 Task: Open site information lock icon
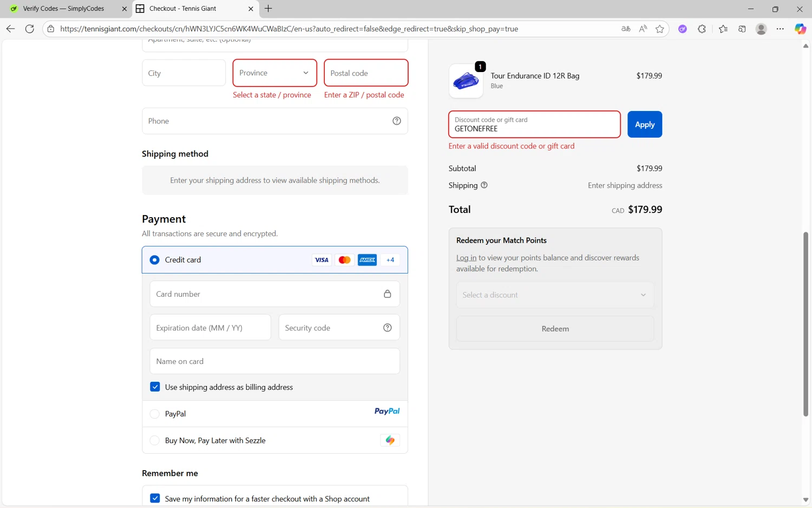click(51, 29)
